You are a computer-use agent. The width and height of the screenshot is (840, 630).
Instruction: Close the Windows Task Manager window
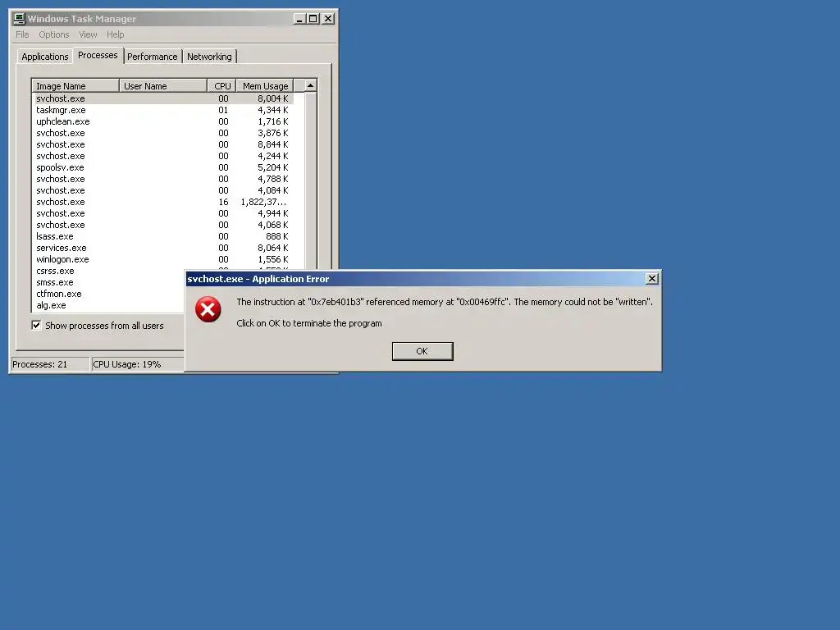pos(328,19)
